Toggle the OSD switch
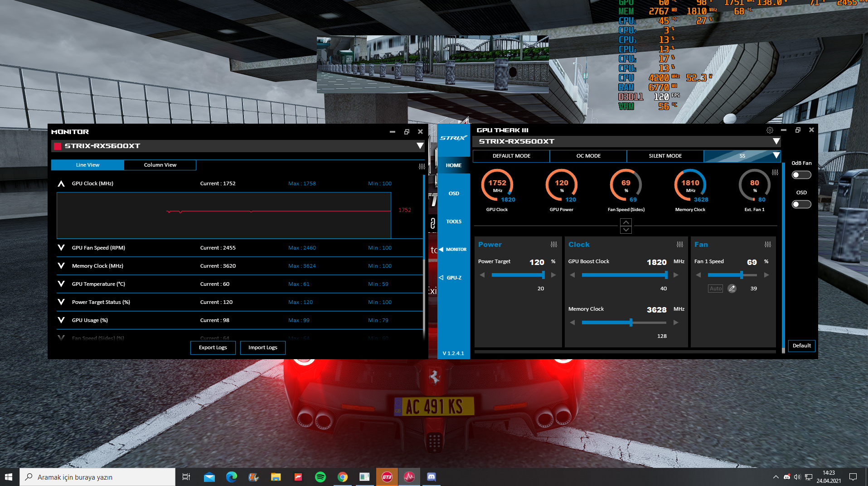 point(801,204)
